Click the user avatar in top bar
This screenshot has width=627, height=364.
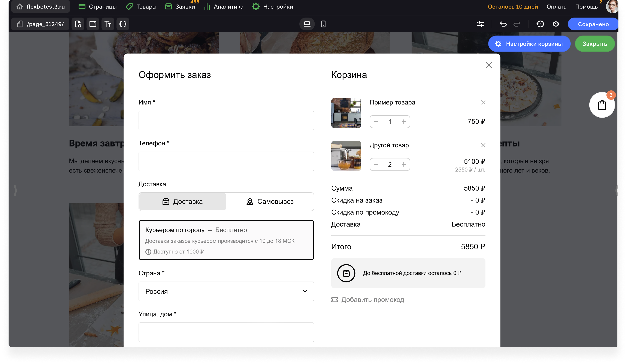pyautogui.click(x=612, y=6)
